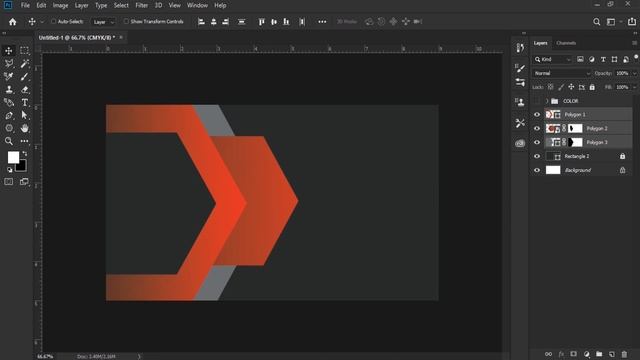
Task: Select the Rectangle 2 layer name
Action: (577, 156)
